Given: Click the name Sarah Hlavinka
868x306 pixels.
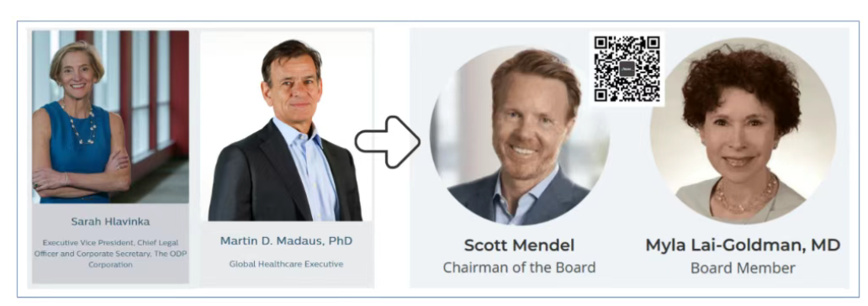Looking at the screenshot, I should click(x=110, y=222).
